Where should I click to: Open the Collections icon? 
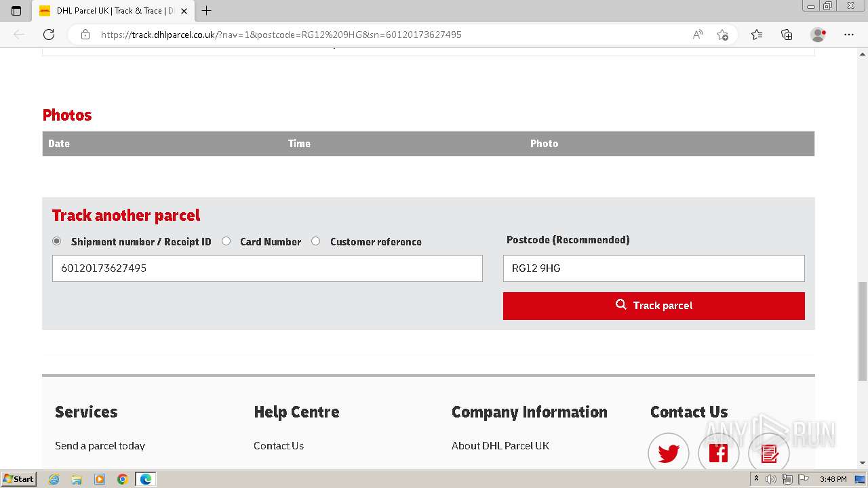787,35
